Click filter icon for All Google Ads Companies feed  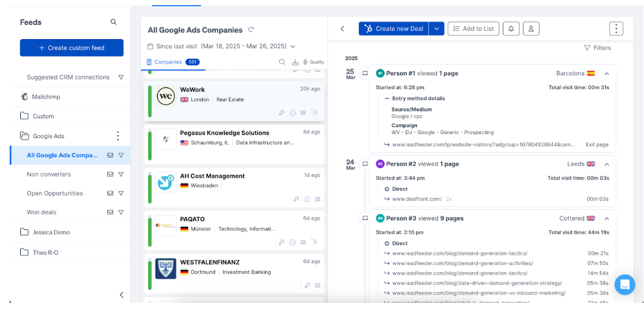tap(121, 155)
